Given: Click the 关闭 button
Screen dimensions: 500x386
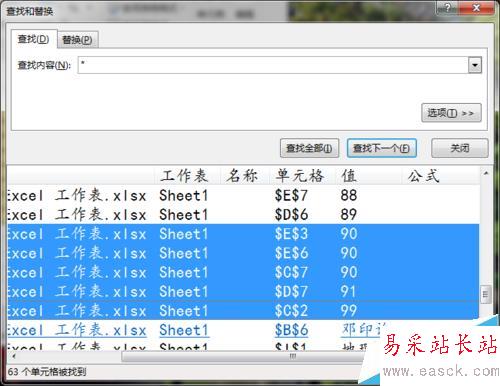Looking at the screenshot, I should (460, 148).
